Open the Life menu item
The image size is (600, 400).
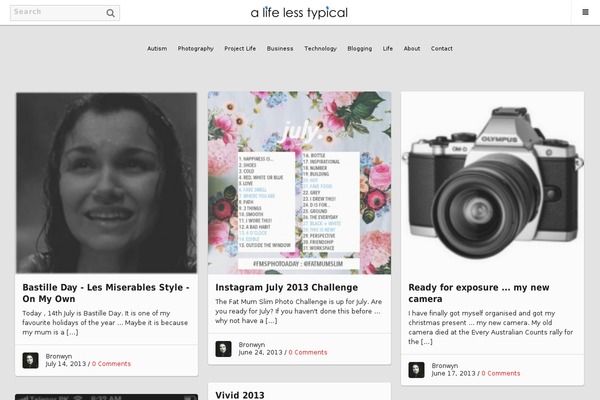coord(388,49)
